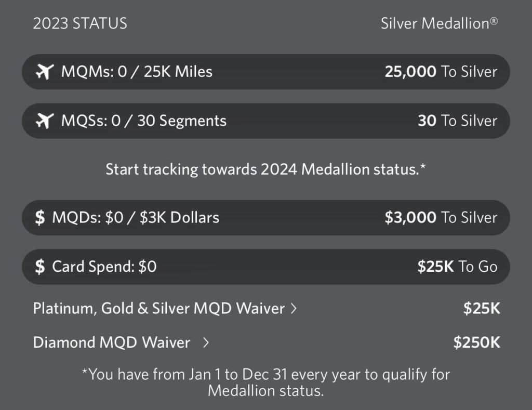Click the $3,000 To Silver text

[x=441, y=218]
